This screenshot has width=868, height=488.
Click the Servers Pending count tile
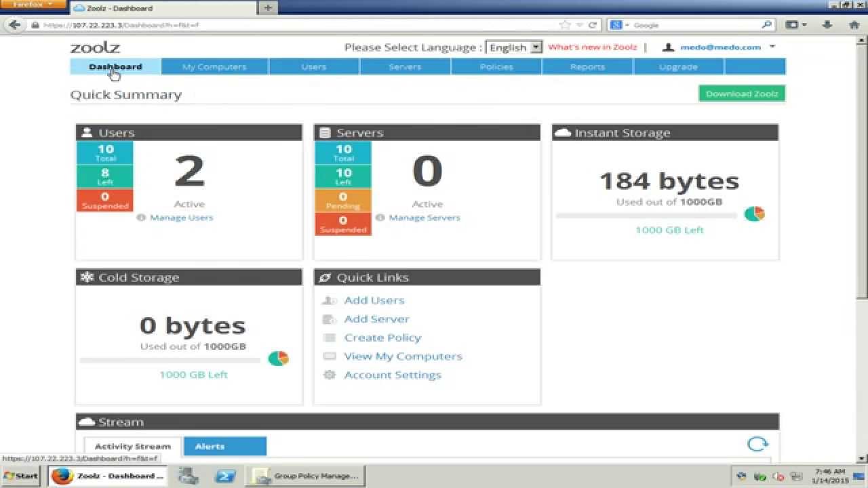click(343, 200)
